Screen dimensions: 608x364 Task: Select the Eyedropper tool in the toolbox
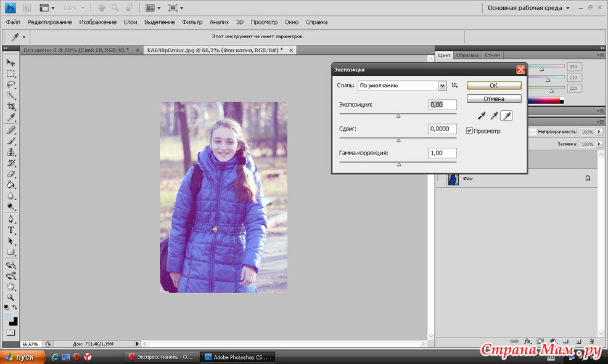(10, 117)
